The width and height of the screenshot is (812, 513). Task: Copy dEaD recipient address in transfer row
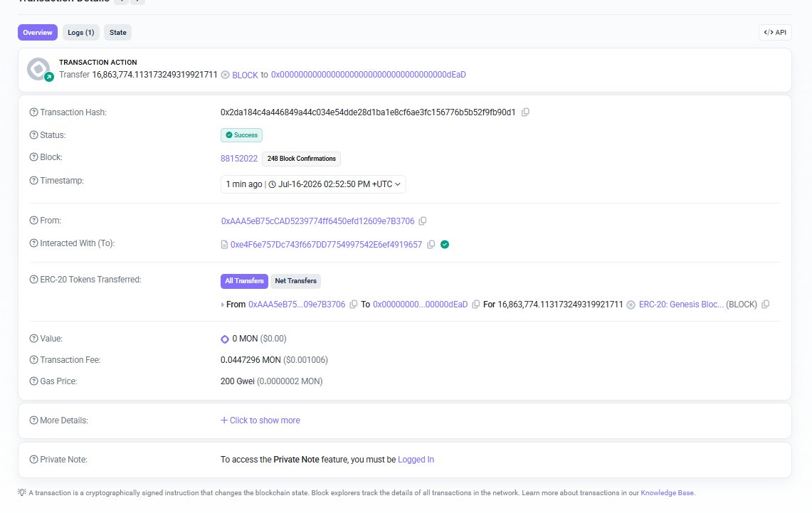point(475,305)
